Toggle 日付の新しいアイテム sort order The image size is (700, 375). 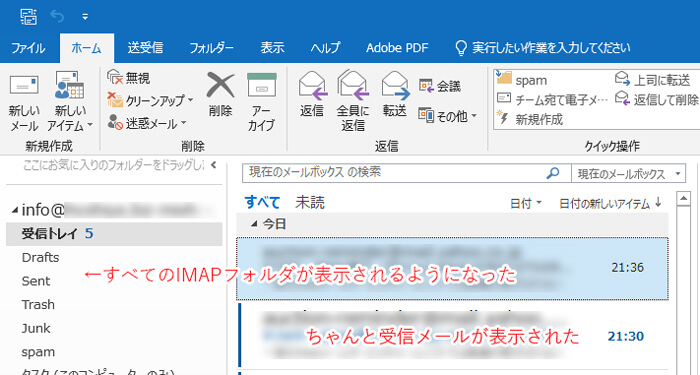point(610,204)
